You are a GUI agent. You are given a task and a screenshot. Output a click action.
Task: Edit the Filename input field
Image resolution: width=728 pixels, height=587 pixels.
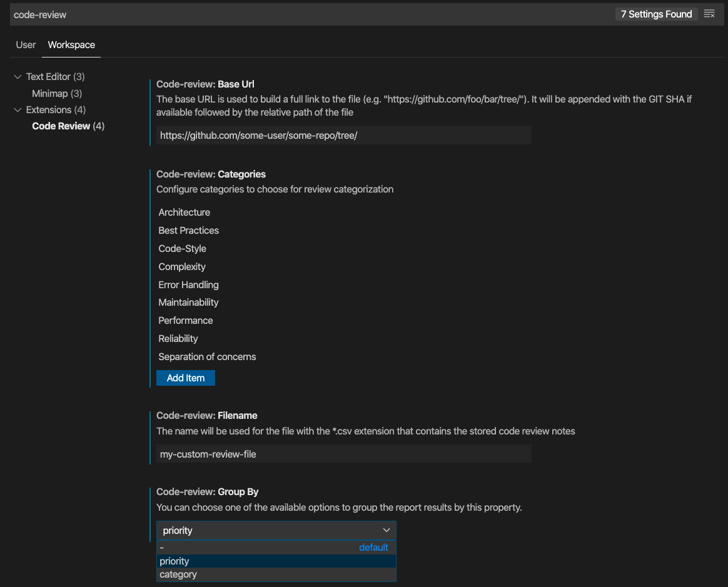click(x=343, y=454)
